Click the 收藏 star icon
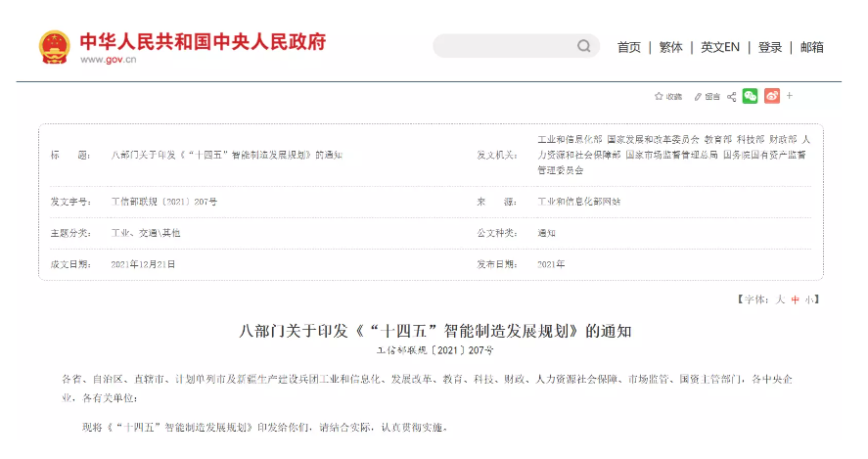The width and height of the screenshot is (868, 459). [659, 96]
